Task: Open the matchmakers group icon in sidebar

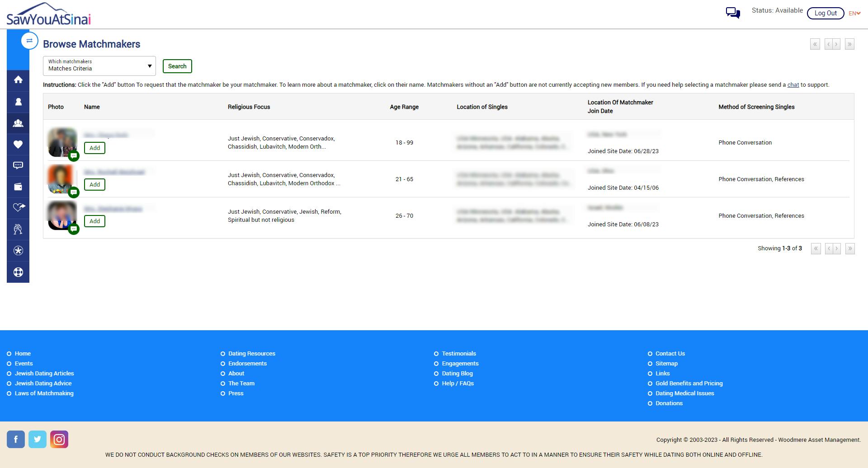Action: [x=19, y=123]
